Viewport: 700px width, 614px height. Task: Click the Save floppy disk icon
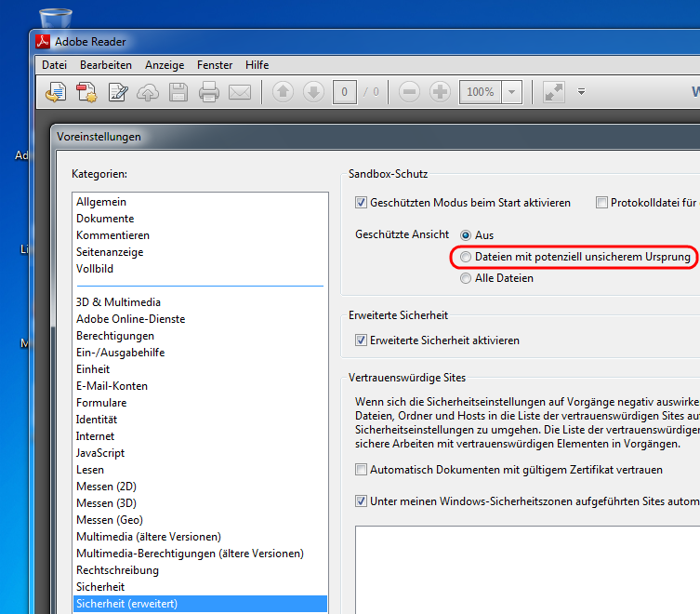coord(178,92)
